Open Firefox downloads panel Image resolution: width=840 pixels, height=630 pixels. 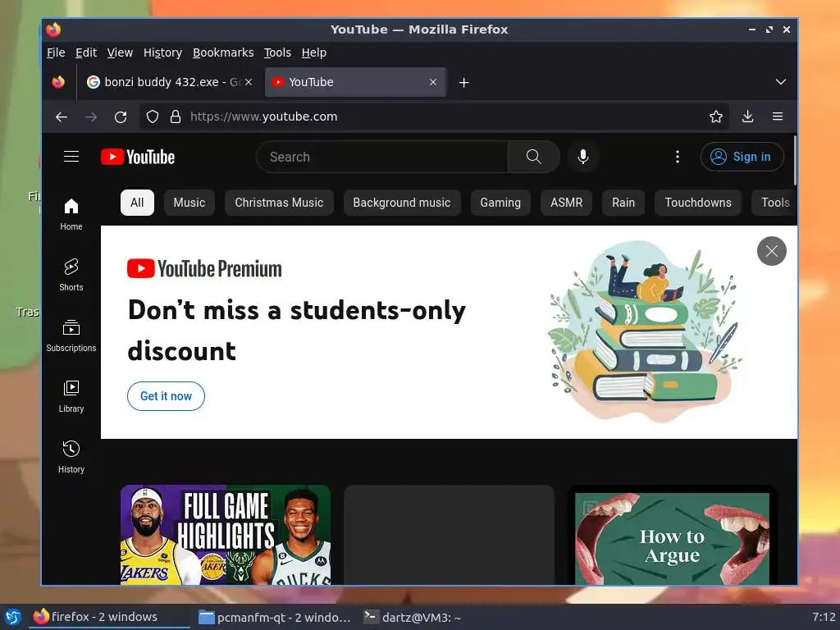748,116
